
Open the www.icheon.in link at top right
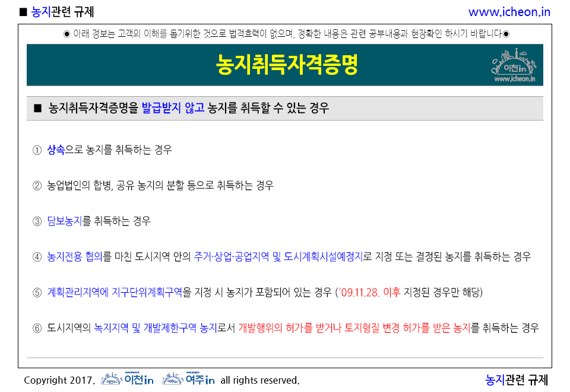click(509, 12)
